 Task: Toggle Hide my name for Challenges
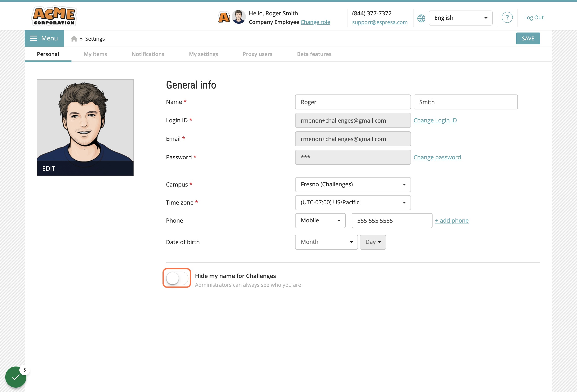(177, 278)
